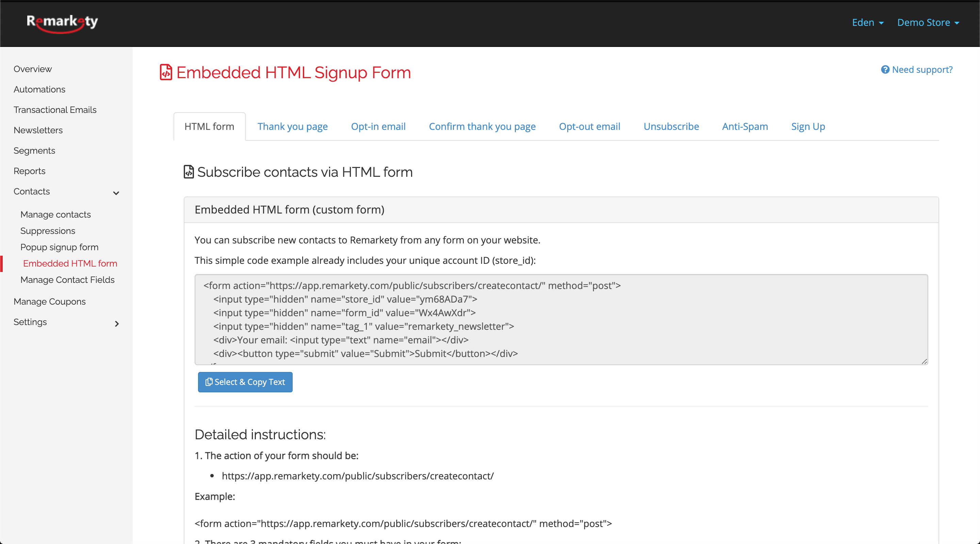The height and width of the screenshot is (544, 980).
Task: Click the 'Your email' input code line
Action: [341, 340]
